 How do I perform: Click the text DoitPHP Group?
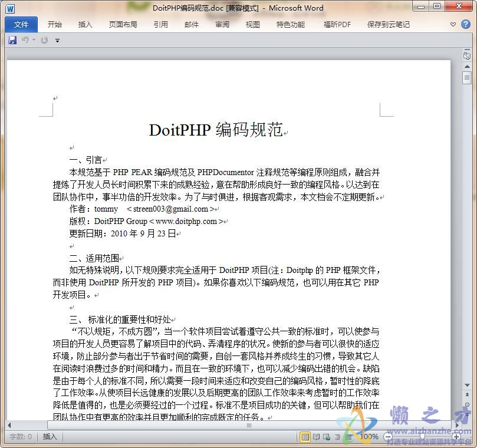pyautogui.click(x=120, y=221)
